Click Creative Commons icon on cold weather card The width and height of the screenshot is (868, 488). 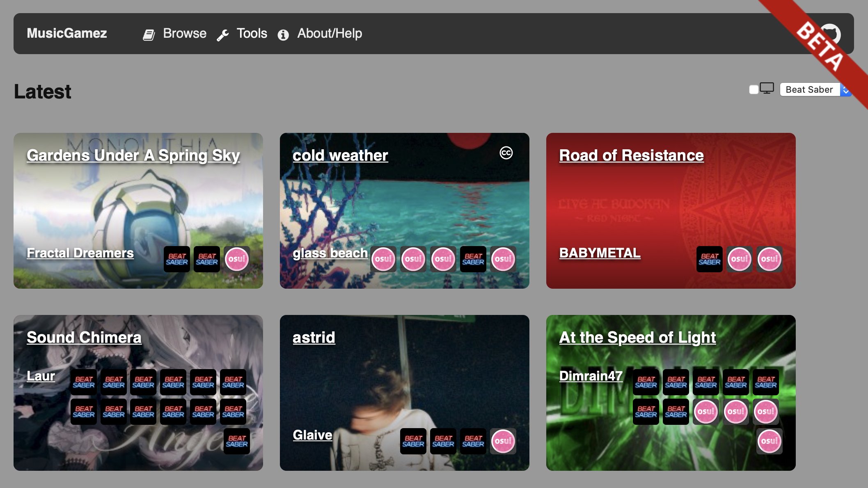pyautogui.click(x=506, y=153)
